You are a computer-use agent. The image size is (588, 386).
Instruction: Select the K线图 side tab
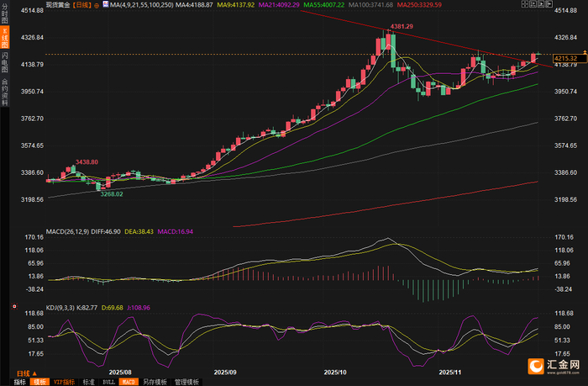5,38
